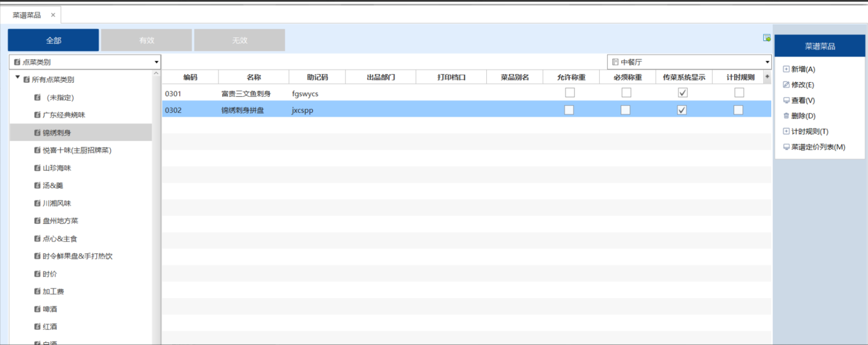Check 必须称重 for 富贵三文鱼刺身
Viewport: 868px width, 345px height.
pos(626,93)
